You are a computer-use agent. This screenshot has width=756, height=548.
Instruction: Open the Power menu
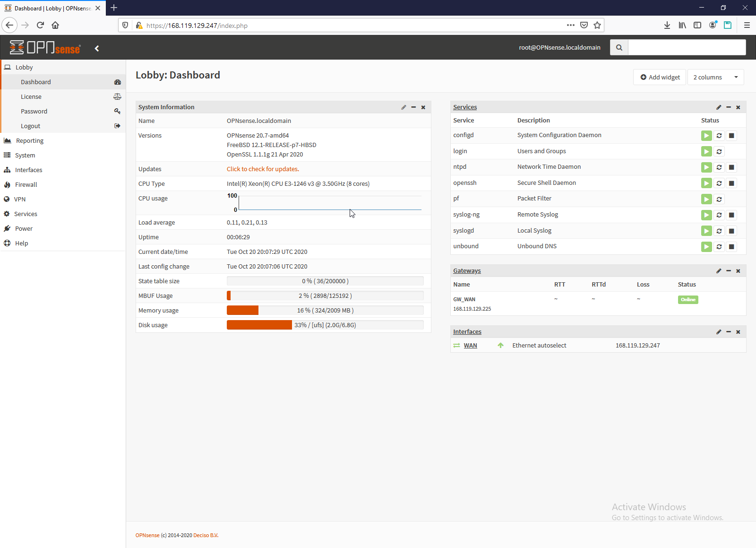pos(63,228)
